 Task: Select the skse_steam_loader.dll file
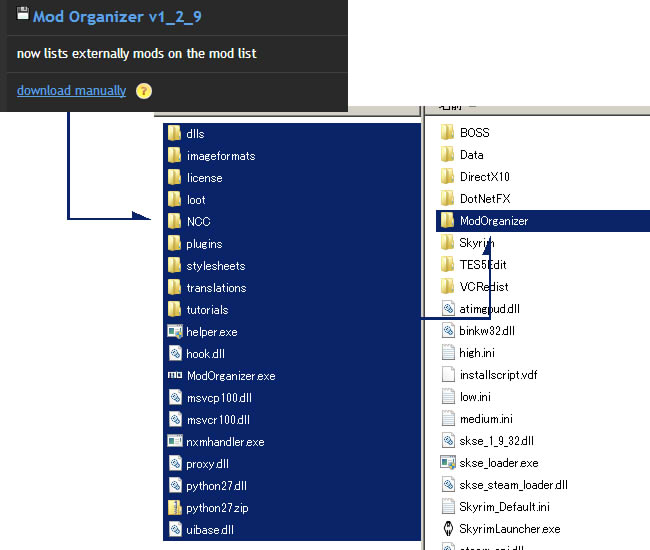[504, 485]
